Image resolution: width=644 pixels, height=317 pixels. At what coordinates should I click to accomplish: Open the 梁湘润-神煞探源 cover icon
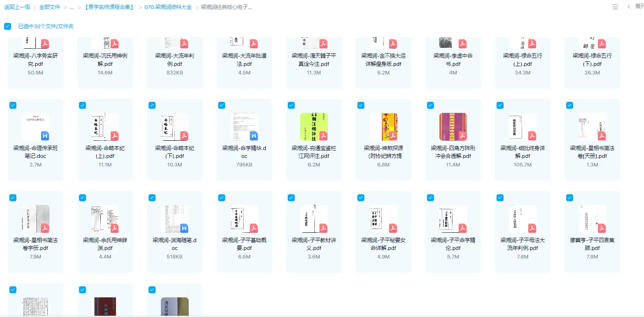(384, 127)
